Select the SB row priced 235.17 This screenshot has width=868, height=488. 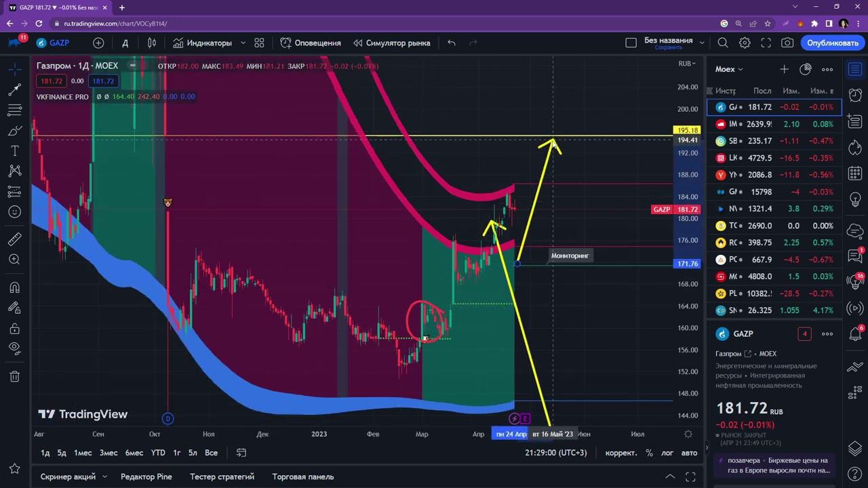[x=774, y=141]
